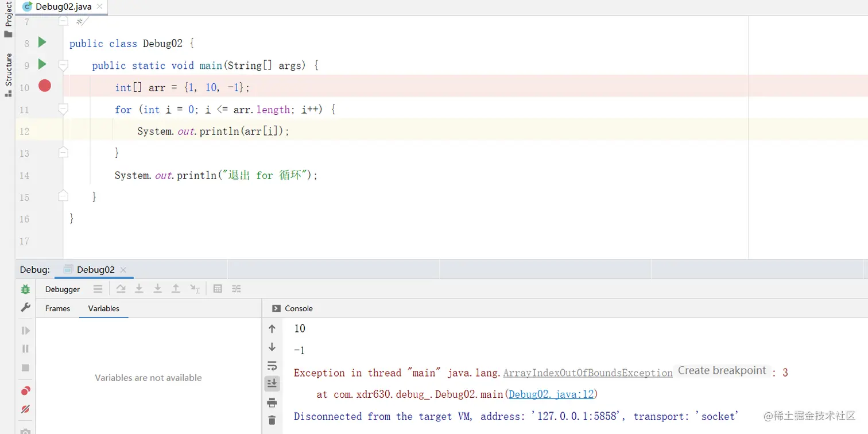Click Show Execution Point icon
Image resolution: width=868 pixels, height=434 pixels.
point(98,289)
